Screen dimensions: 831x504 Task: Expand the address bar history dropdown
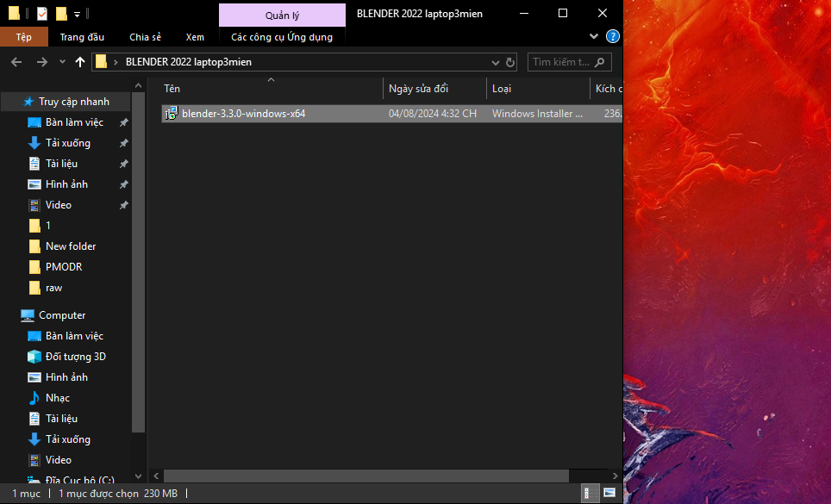(495, 62)
